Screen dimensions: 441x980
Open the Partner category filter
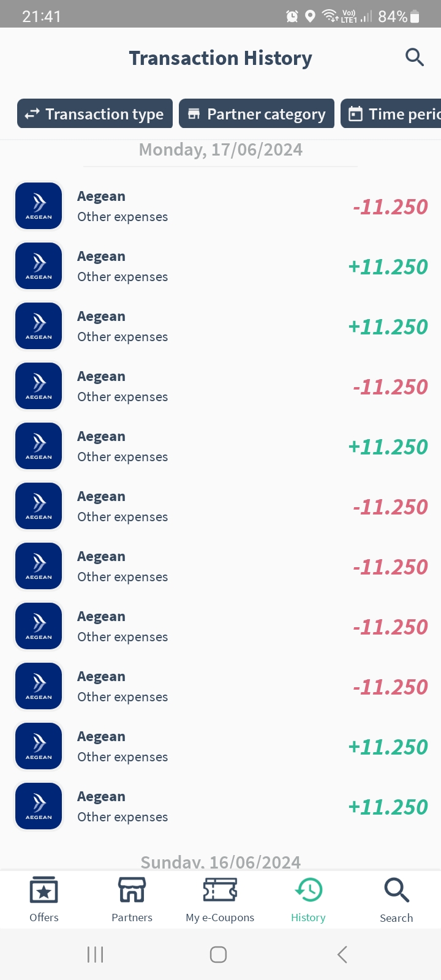pos(257,114)
